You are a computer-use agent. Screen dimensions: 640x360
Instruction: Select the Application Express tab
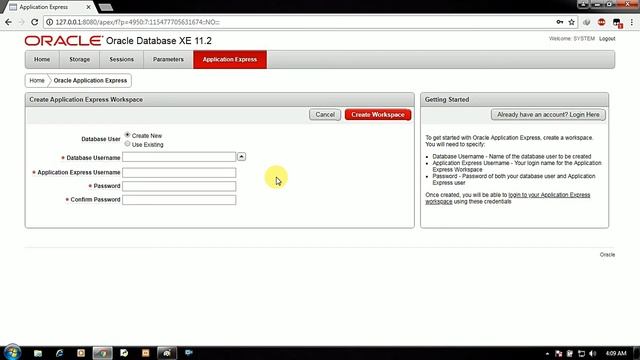(230, 59)
